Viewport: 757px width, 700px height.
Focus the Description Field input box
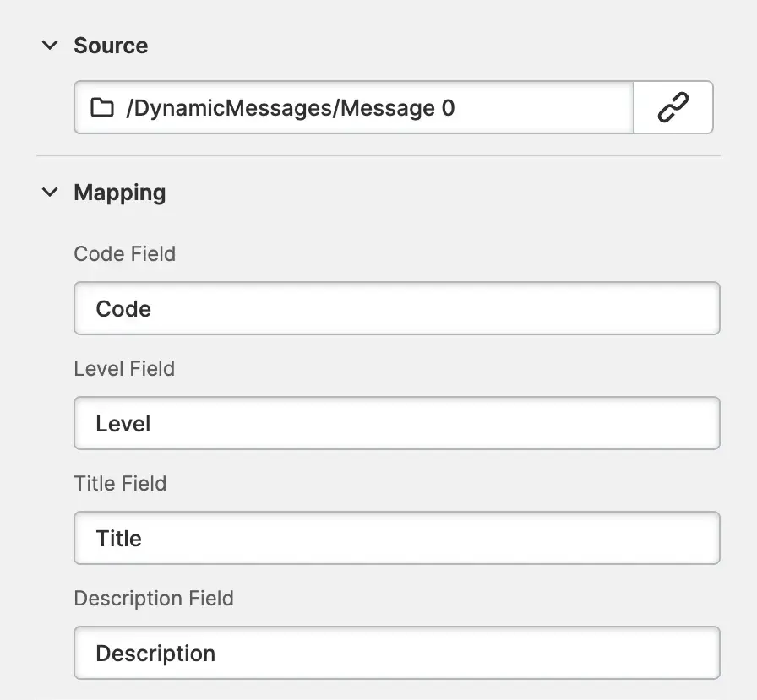[x=396, y=654]
